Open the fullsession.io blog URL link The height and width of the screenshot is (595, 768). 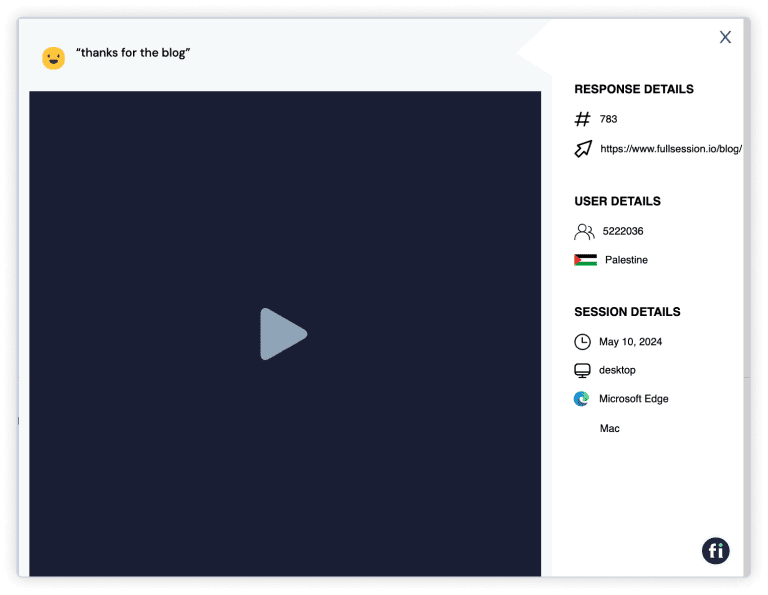click(670, 149)
